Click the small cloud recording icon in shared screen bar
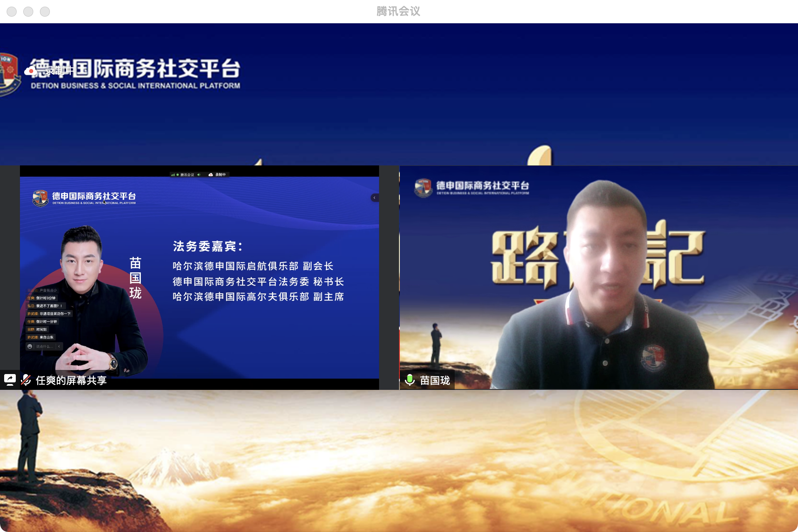 pyautogui.click(x=211, y=175)
